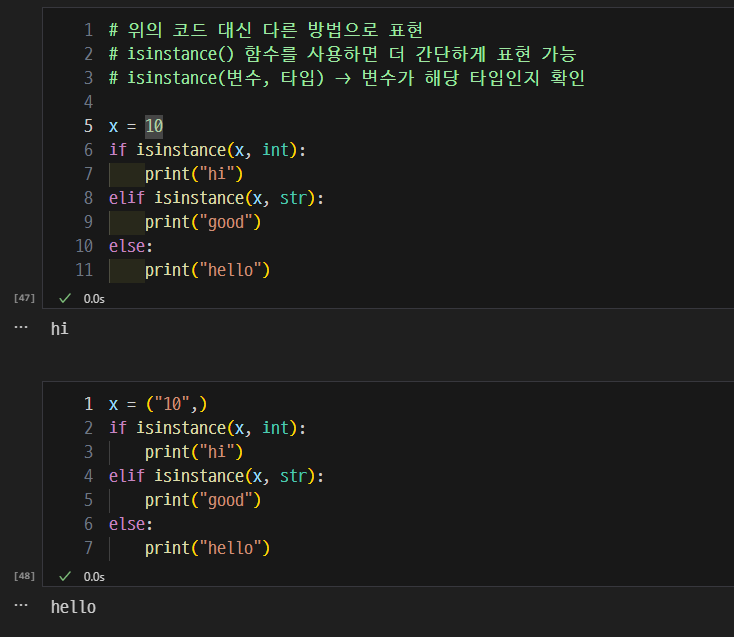
Task: Click 'str' in second cell's elif statement
Action: pos(294,476)
